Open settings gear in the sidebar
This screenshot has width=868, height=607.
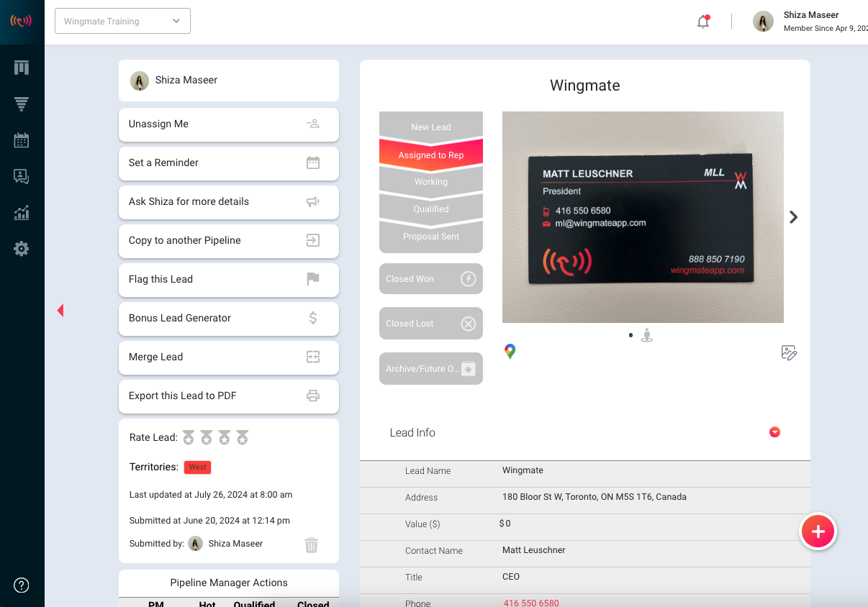[22, 249]
